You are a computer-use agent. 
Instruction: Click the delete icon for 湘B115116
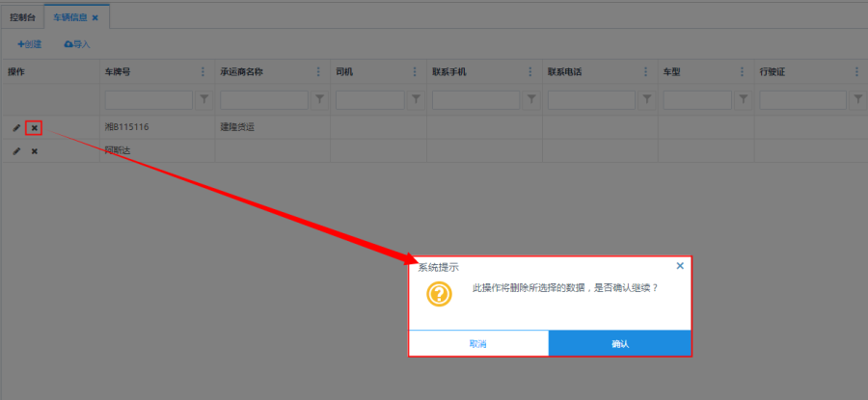click(35, 127)
